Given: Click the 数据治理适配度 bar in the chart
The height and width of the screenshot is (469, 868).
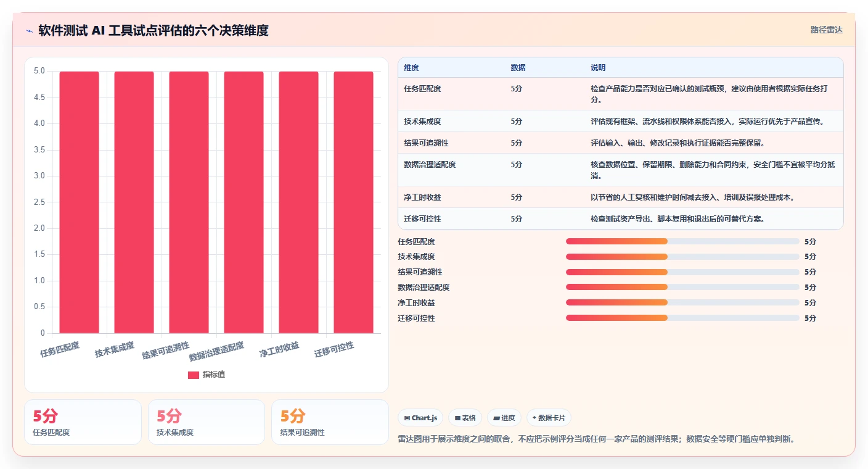Looking at the screenshot, I should (x=244, y=202).
